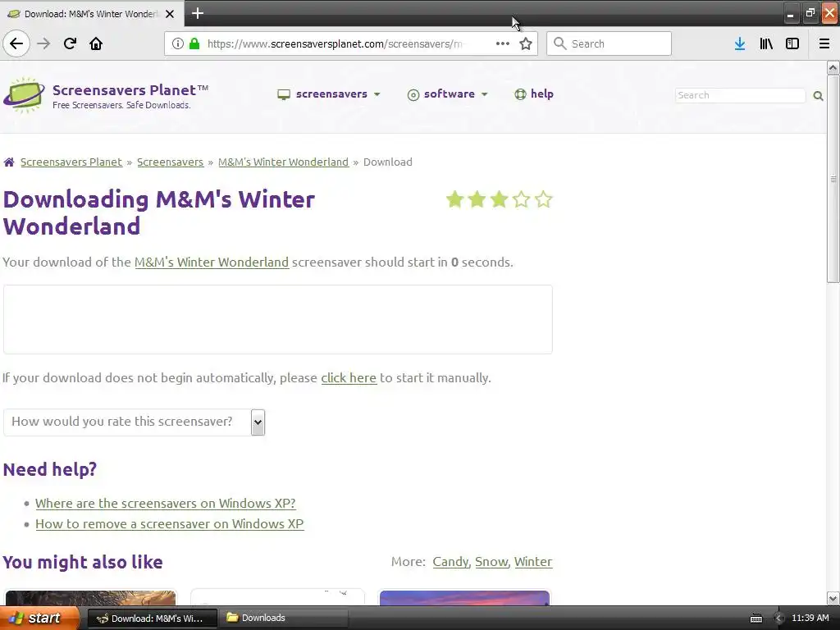
Task: Open the help menu item
Action: pos(534,94)
